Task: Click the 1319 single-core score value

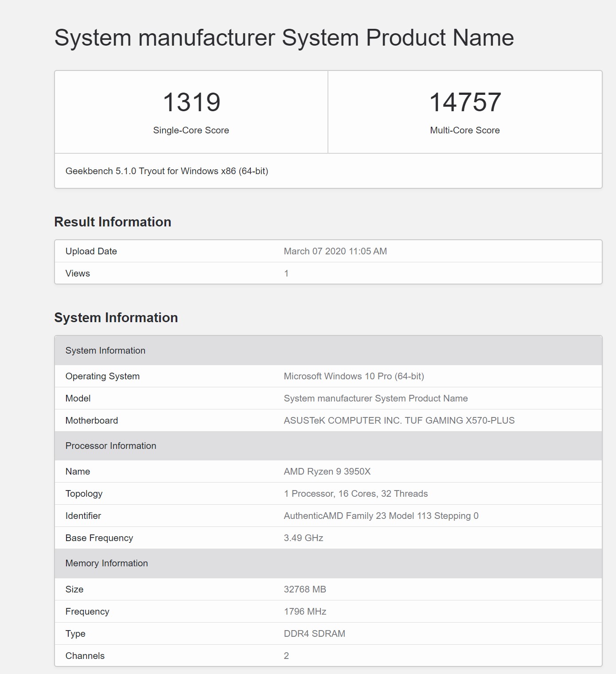Action: (191, 102)
